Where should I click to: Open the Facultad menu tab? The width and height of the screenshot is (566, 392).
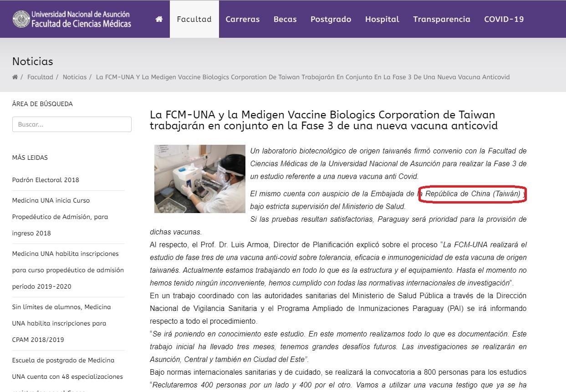[x=194, y=19]
